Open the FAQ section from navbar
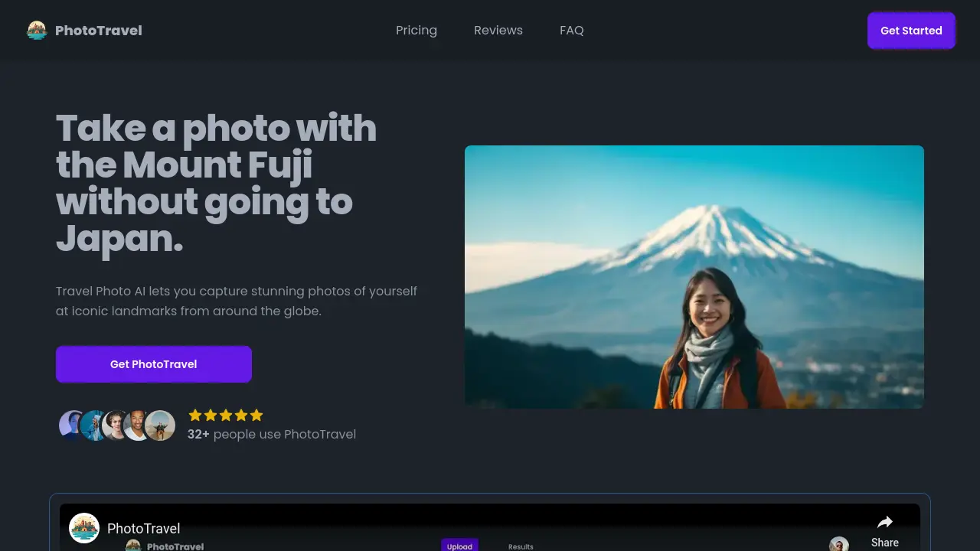The image size is (980, 551). (x=572, y=30)
